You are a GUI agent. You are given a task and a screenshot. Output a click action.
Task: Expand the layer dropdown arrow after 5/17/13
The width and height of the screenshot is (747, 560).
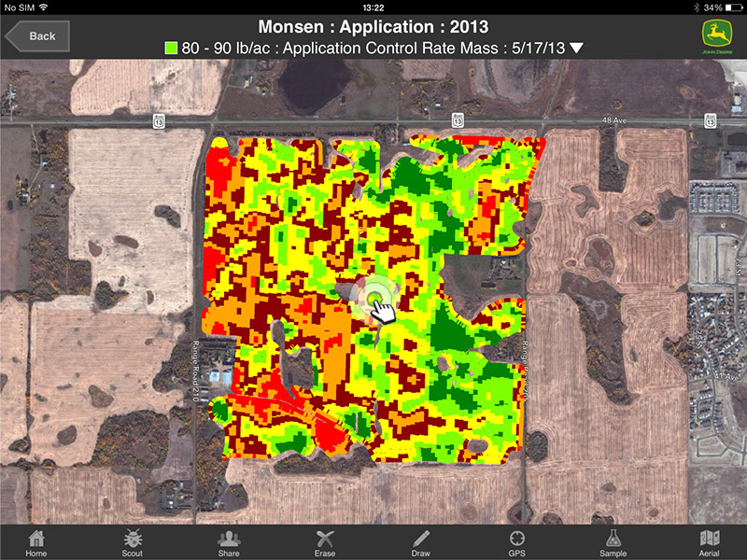[x=576, y=48]
